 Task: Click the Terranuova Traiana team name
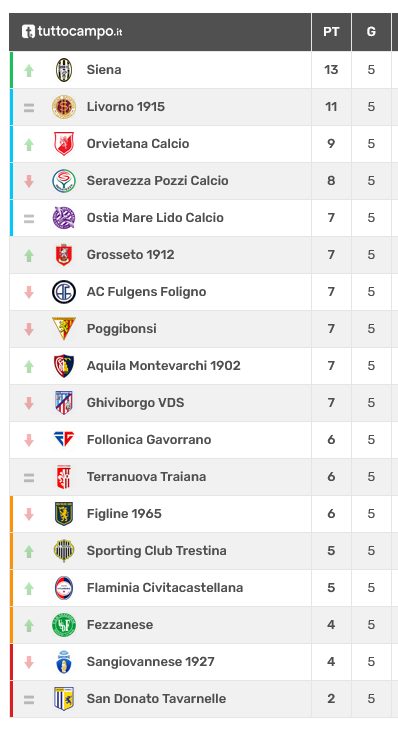pyautogui.click(x=146, y=477)
